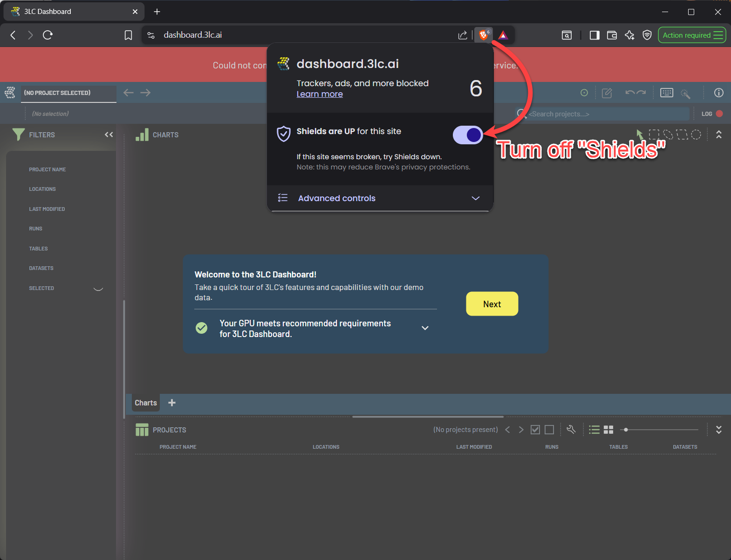731x560 pixels.
Task: Add a new charts tab
Action: point(172,403)
